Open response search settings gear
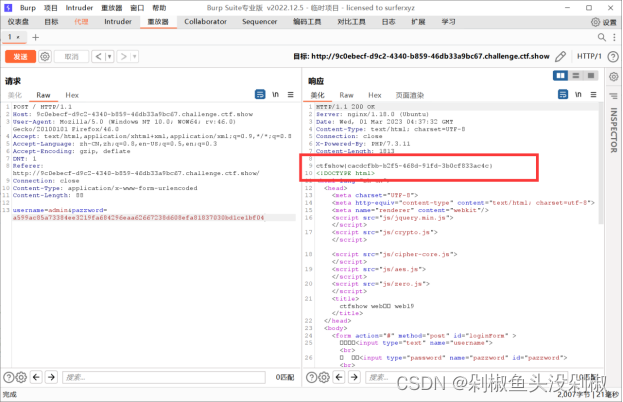This screenshot has width=623, height=402. point(324,377)
